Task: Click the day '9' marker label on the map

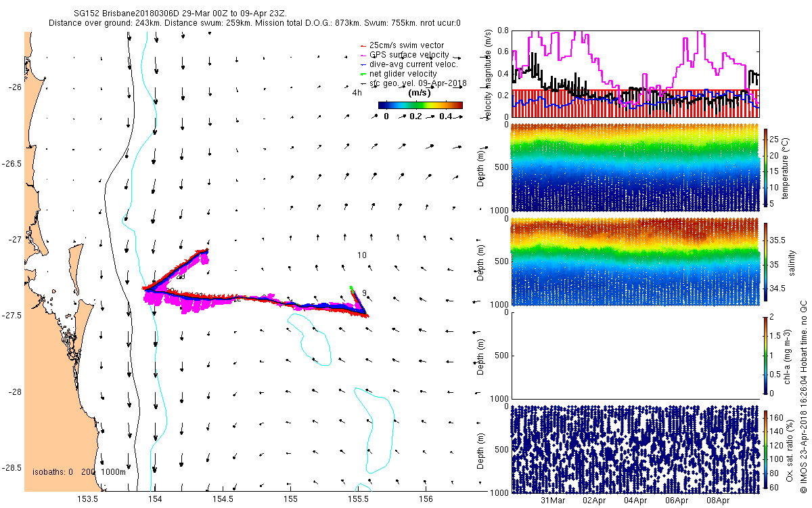Action: point(364,293)
